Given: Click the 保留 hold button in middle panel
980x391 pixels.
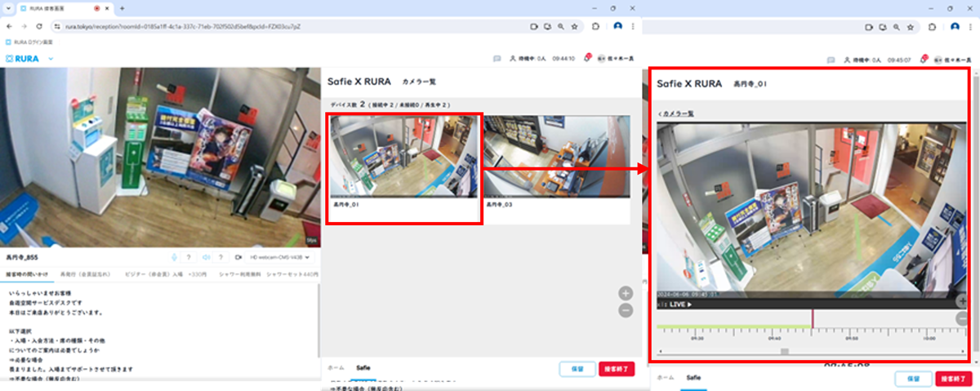Looking at the screenshot, I should click(577, 369).
